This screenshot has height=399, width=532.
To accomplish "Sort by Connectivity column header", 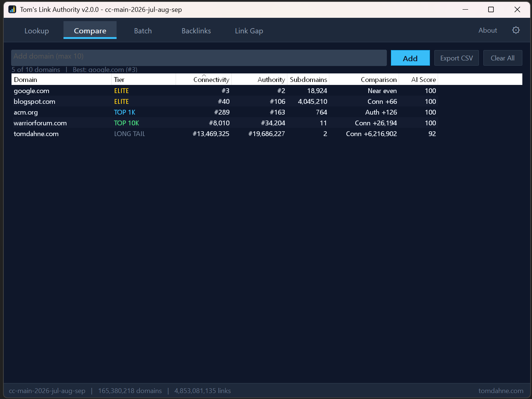I will click(x=203, y=80).
